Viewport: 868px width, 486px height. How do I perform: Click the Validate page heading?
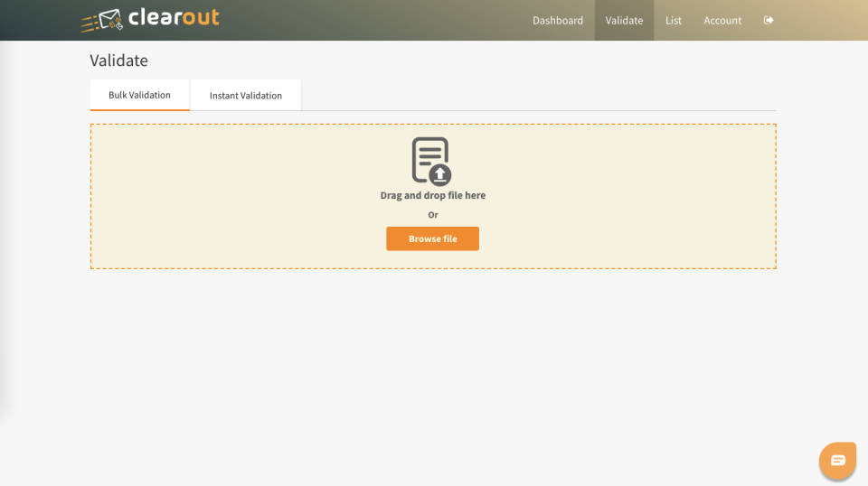(x=118, y=61)
